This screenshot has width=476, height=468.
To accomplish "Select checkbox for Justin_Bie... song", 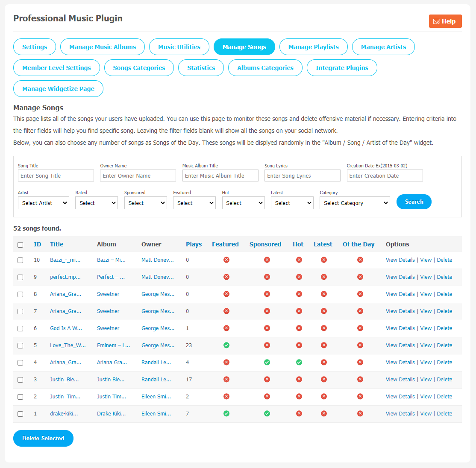I will 21,380.
